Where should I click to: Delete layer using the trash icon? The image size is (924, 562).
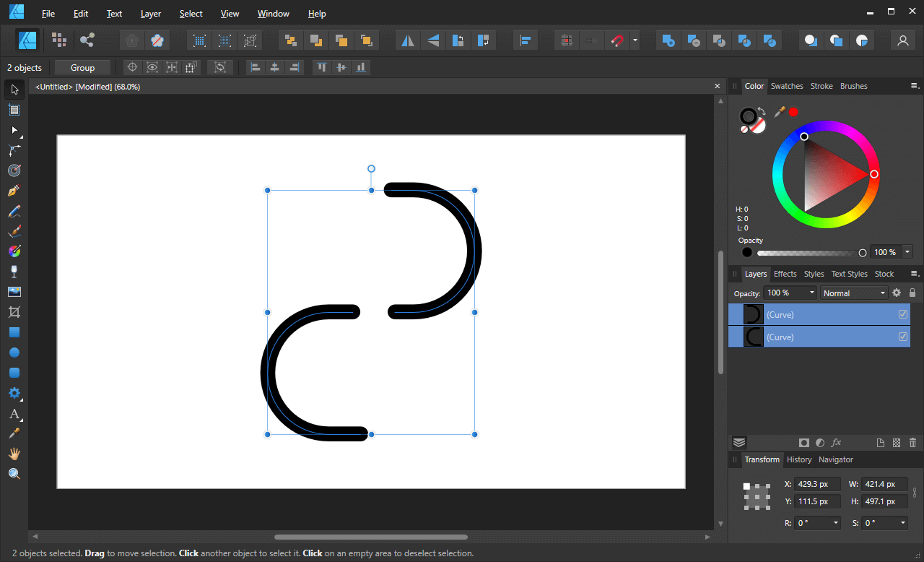pos(912,442)
